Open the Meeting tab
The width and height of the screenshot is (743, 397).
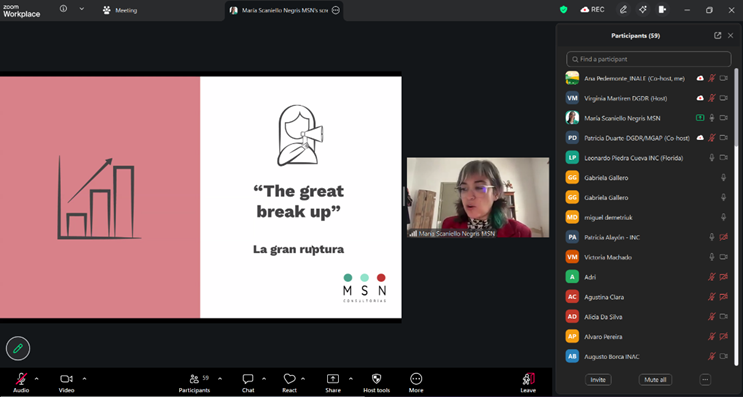pyautogui.click(x=120, y=10)
